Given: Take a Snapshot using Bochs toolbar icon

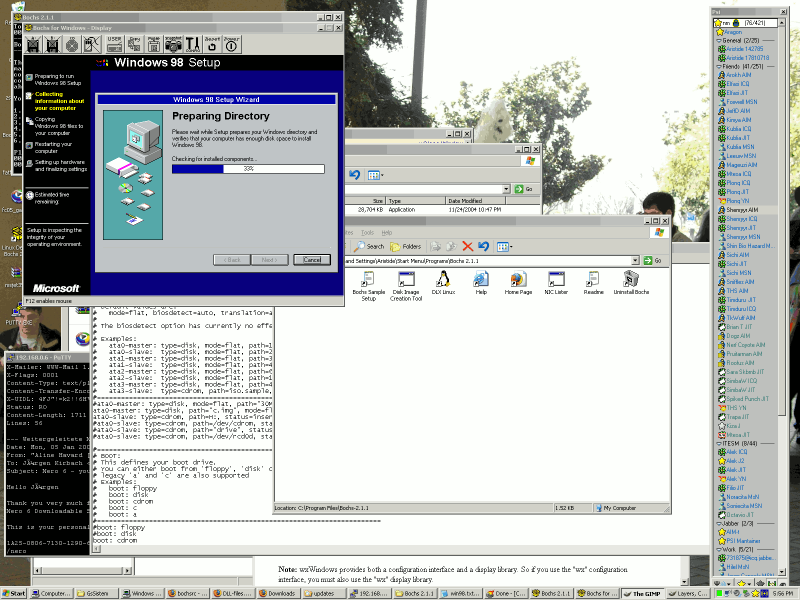Looking at the screenshot, I should tap(172, 43).
